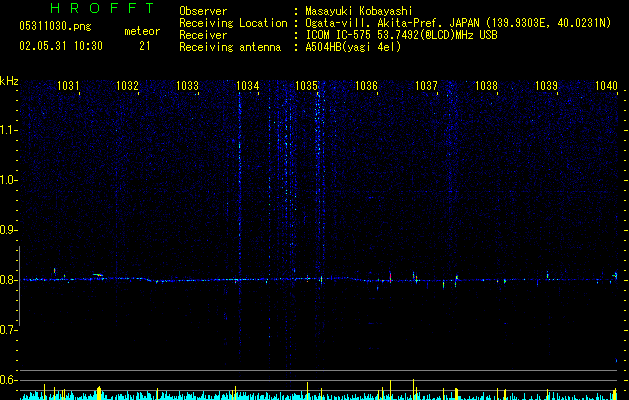Click the 0.6 kHz frequency label
This screenshot has height=400, width=629.
click(9, 380)
